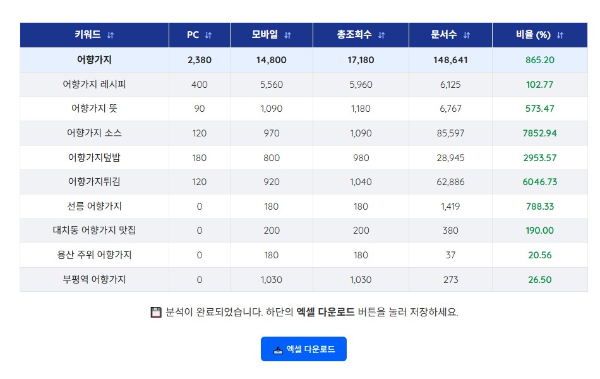The width and height of the screenshot is (600, 379).
Task: Click the 엑셀 다운로드 button
Action: [304, 349]
